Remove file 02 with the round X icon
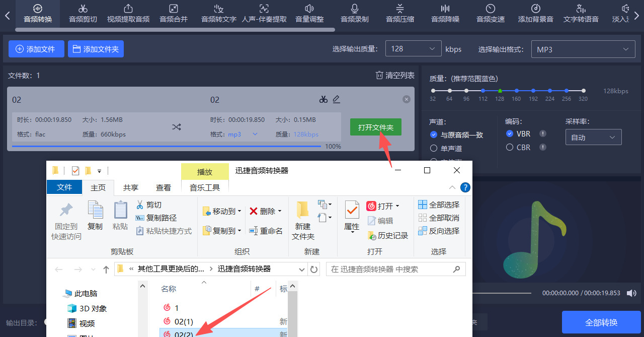 [x=407, y=99]
